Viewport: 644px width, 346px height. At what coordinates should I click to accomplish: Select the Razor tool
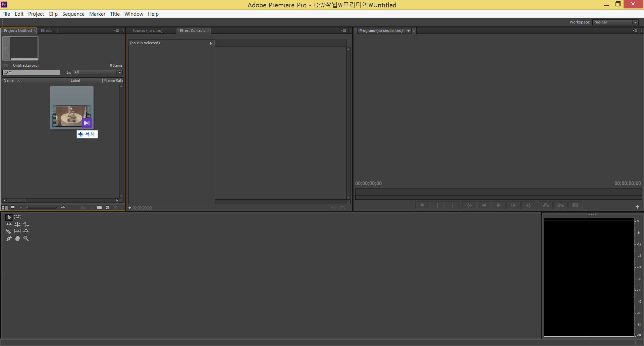9,231
